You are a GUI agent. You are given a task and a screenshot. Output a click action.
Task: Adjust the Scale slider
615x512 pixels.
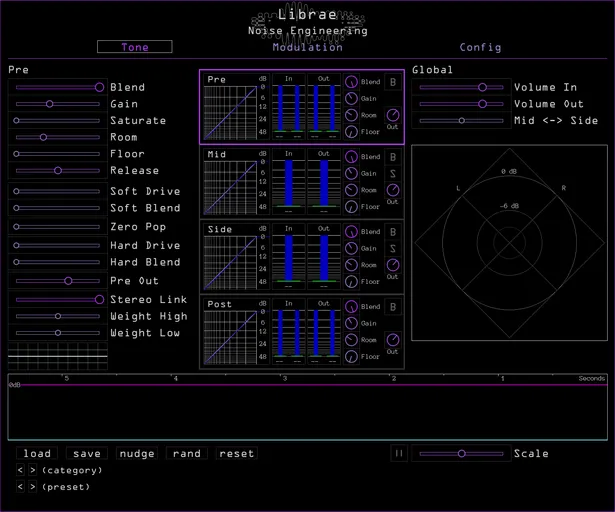[461, 454]
